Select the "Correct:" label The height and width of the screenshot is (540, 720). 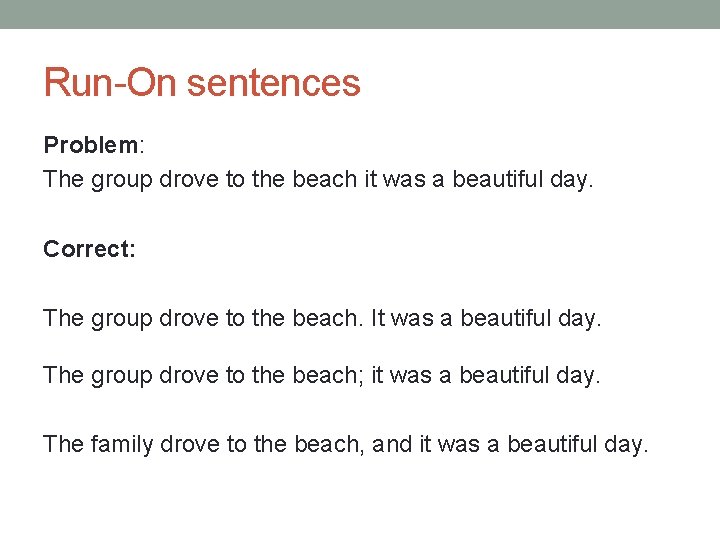[x=89, y=249]
